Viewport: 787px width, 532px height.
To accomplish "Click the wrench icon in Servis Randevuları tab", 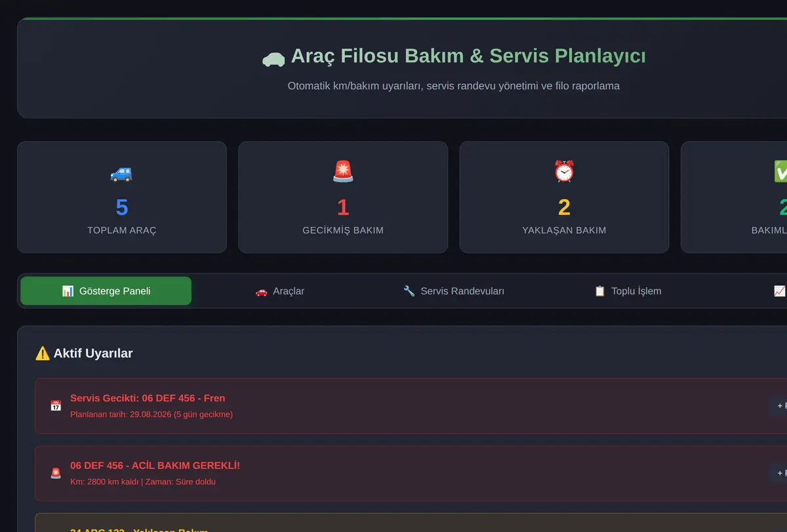I will (x=409, y=291).
